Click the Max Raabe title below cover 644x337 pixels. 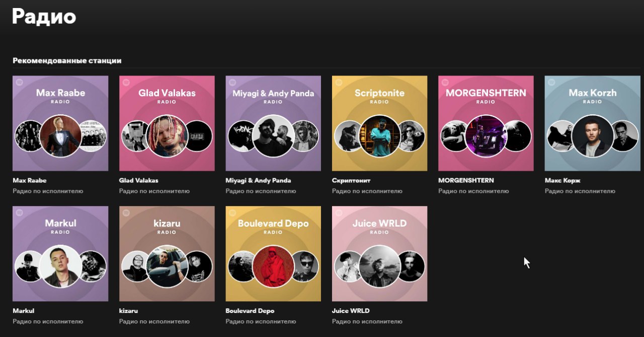click(x=30, y=180)
